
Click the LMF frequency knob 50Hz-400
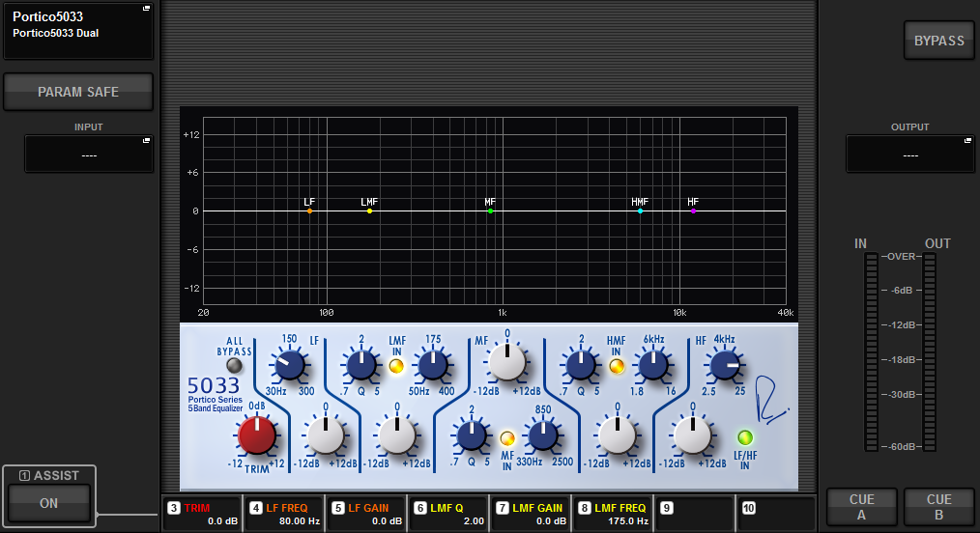[433, 366]
